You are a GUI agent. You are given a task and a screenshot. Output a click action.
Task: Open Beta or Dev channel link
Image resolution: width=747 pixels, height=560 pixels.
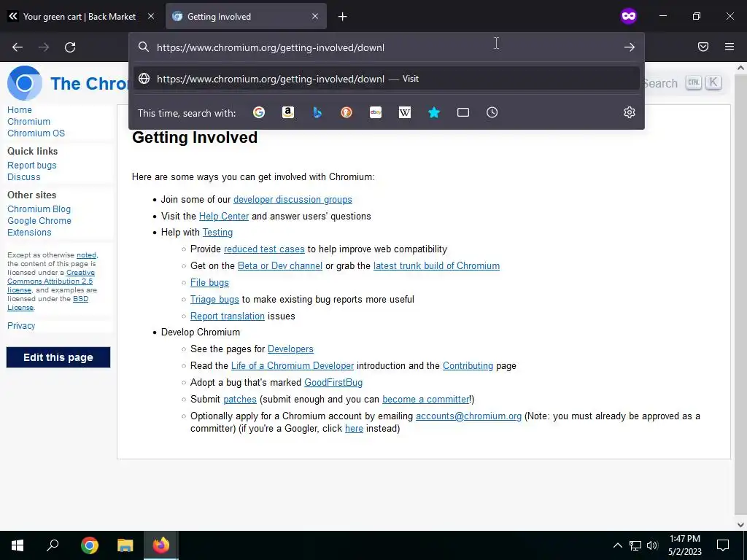[280, 265]
